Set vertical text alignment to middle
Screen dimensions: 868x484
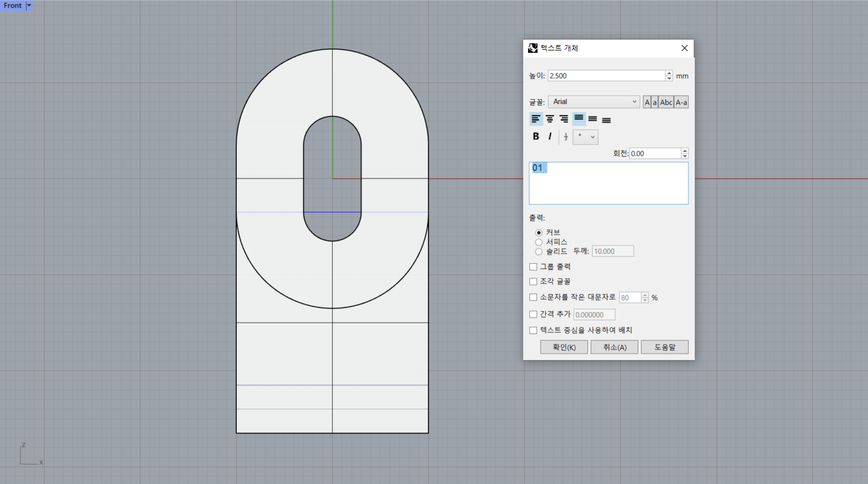coord(593,119)
